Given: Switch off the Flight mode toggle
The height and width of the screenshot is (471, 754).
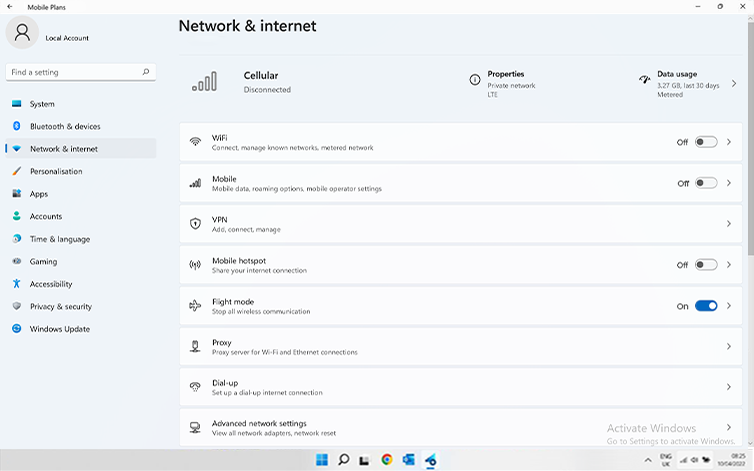Looking at the screenshot, I should point(706,306).
